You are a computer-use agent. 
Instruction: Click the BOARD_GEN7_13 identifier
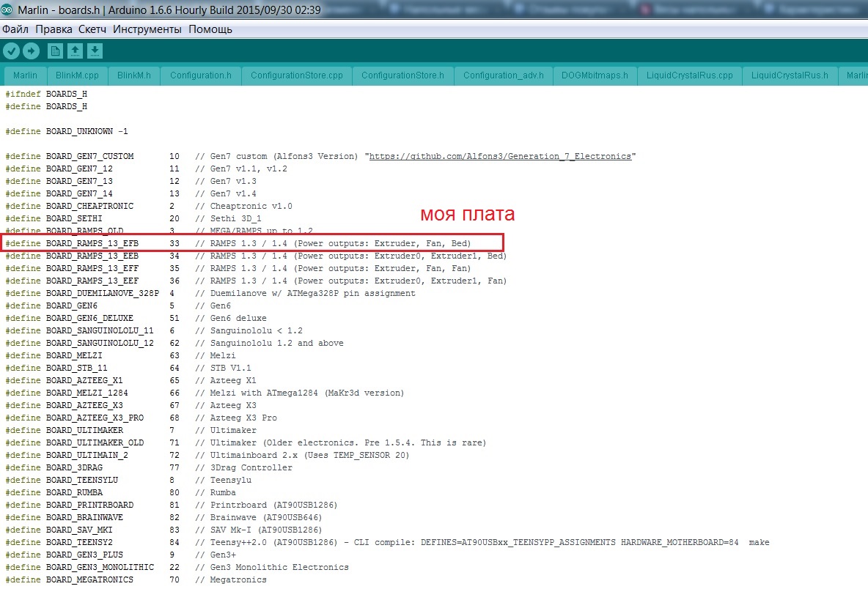tap(79, 182)
